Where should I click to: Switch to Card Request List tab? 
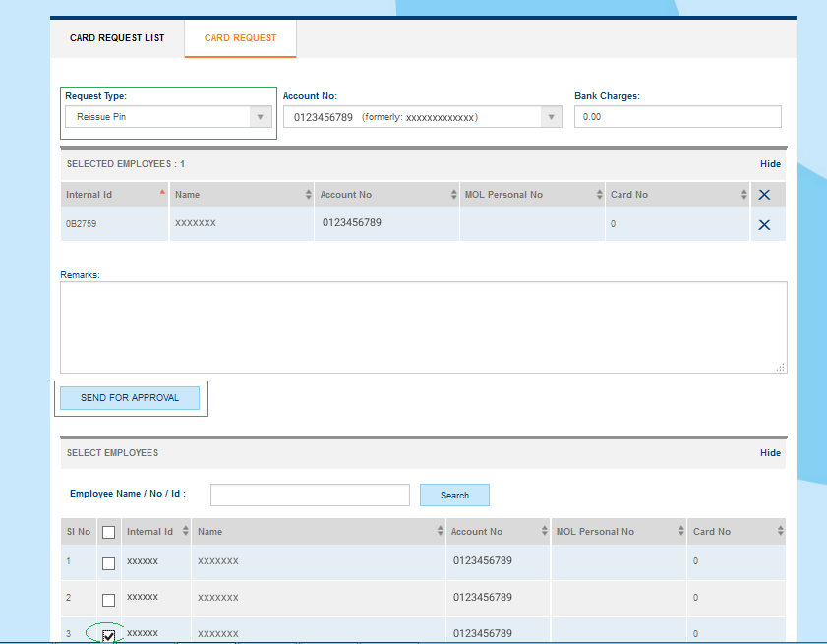click(x=117, y=38)
